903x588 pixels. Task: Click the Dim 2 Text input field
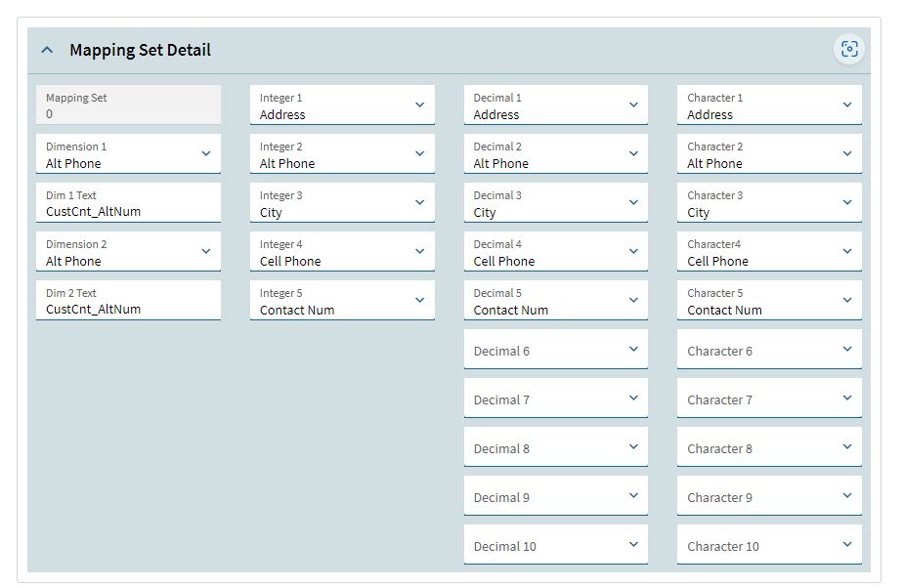[x=128, y=300]
